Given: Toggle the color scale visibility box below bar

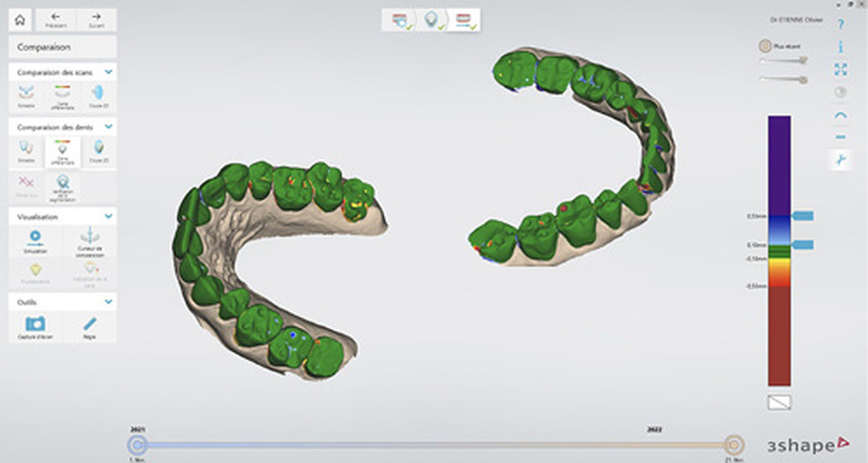Looking at the screenshot, I should pyautogui.click(x=779, y=402).
